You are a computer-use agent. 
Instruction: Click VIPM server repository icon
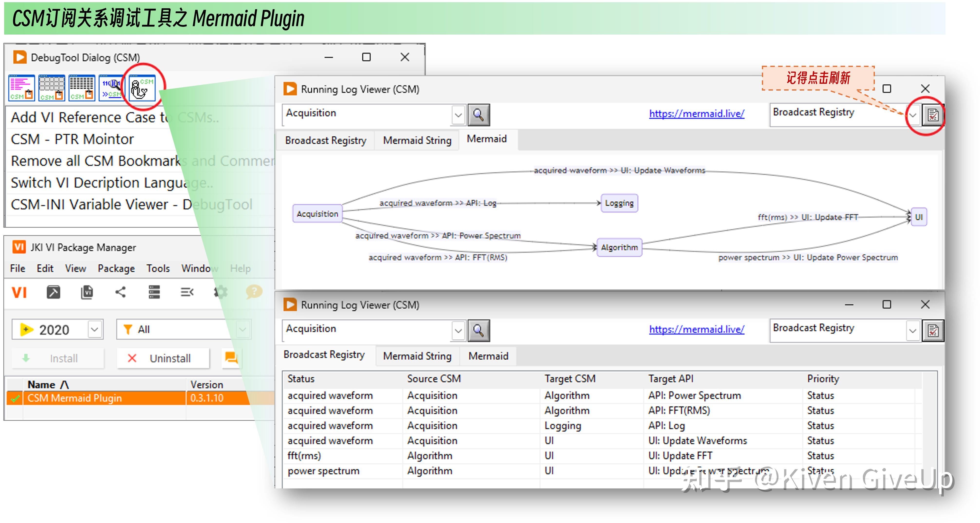154,292
